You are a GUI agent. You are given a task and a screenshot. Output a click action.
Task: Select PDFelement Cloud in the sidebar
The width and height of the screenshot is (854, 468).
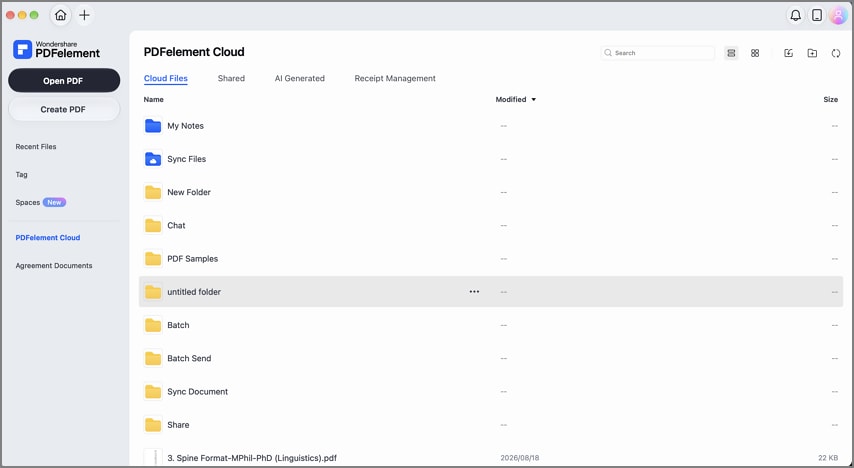[48, 238]
